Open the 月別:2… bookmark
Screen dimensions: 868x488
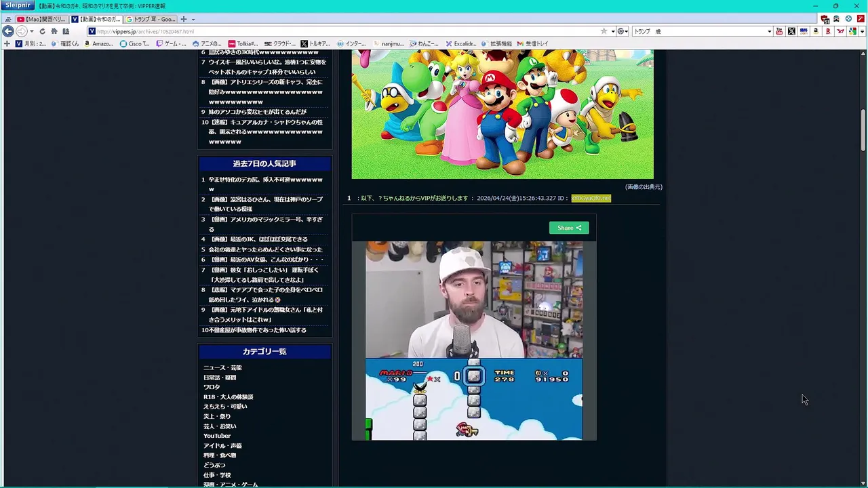coord(31,43)
